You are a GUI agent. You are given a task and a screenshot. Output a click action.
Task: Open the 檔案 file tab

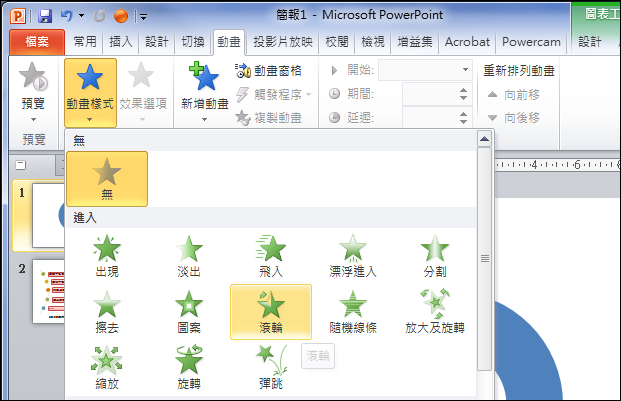coord(37,42)
